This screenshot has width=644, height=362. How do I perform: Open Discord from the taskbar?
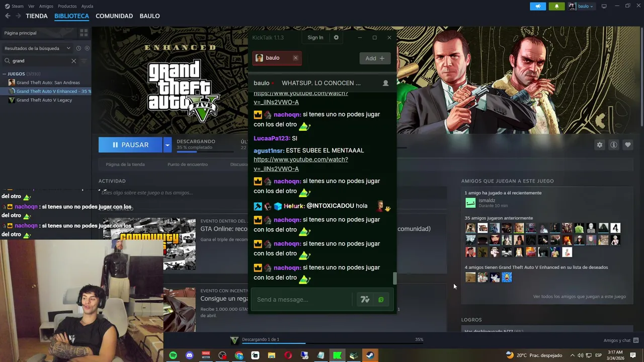(190, 355)
